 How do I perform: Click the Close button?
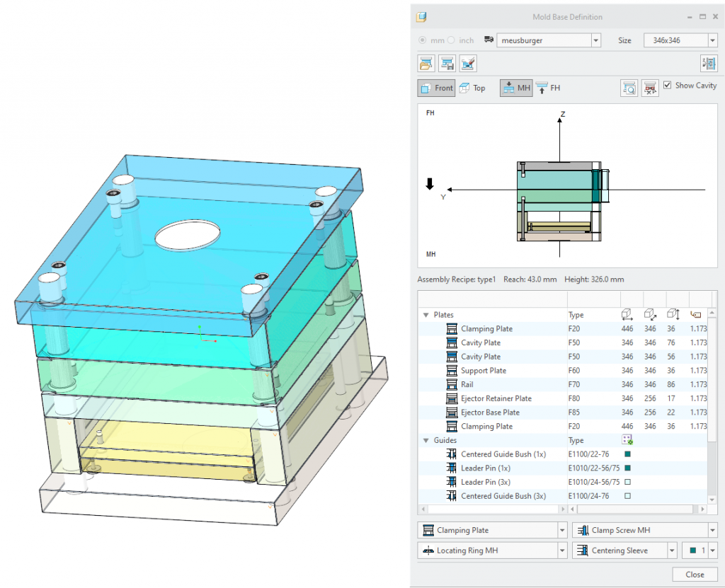click(695, 574)
